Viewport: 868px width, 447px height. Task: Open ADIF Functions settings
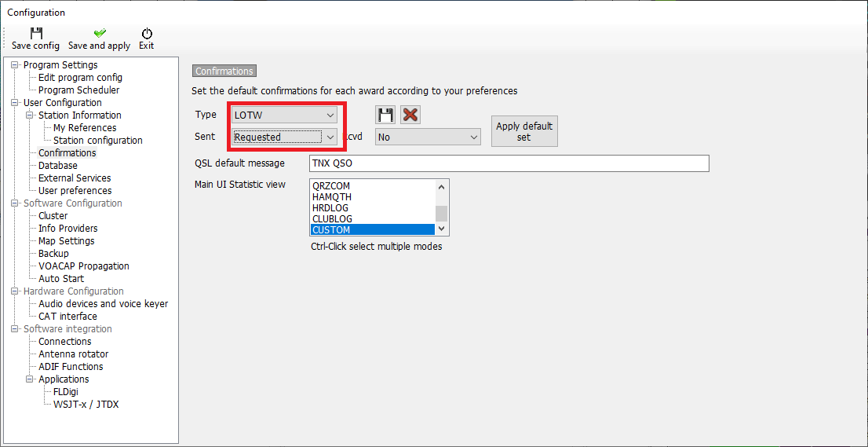(71, 367)
